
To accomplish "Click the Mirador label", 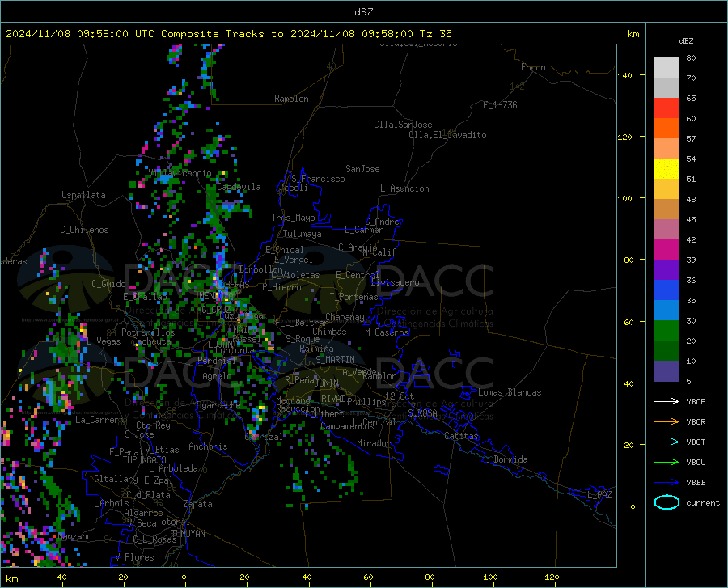I will (x=374, y=443).
